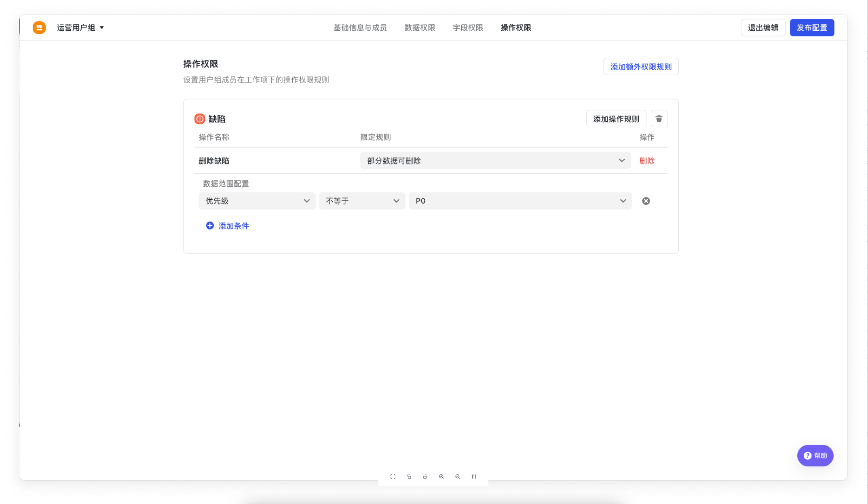The image size is (868, 504).
Task: Click the 退出编辑 button
Action: (763, 27)
